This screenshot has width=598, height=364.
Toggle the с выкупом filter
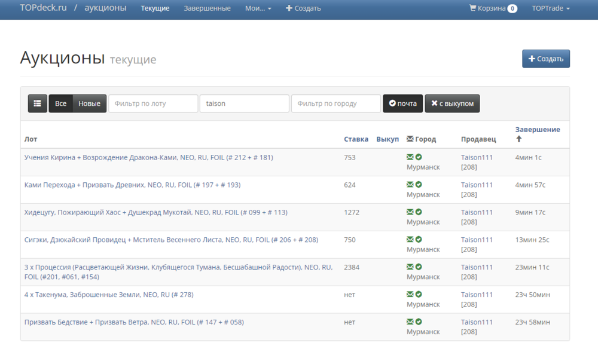coord(452,103)
